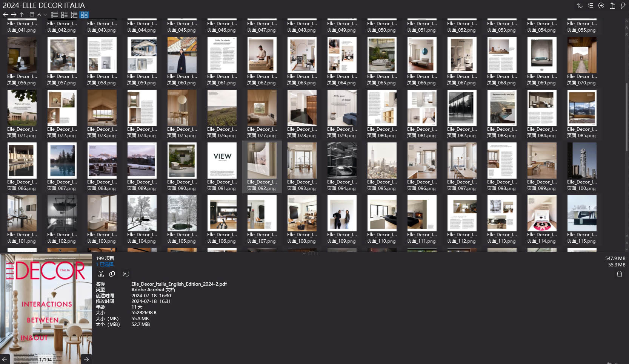Click the copy icon in the details panel
Screen dimensions: 629x364
click(x=112, y=274)
